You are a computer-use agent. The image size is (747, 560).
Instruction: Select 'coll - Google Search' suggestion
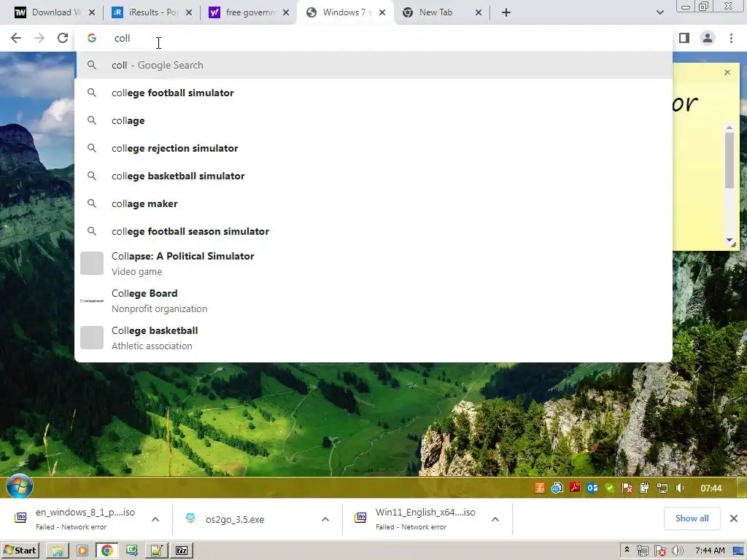[373, 65]
